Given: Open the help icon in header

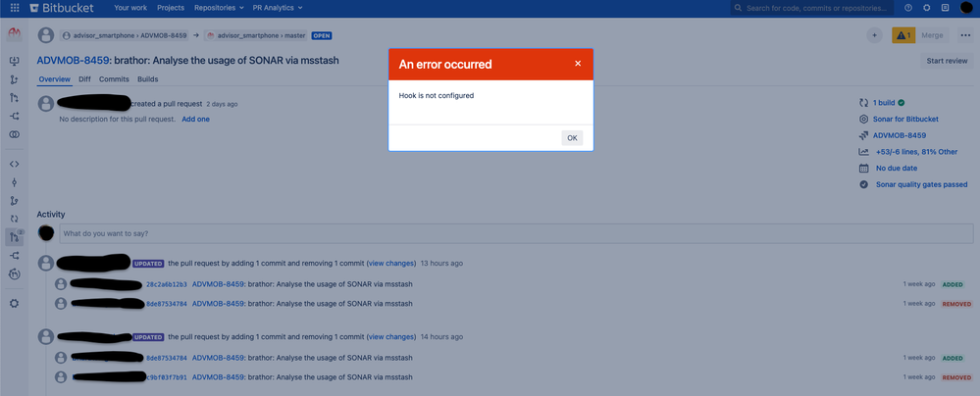Looking at the screenshot, I should 908,8.
